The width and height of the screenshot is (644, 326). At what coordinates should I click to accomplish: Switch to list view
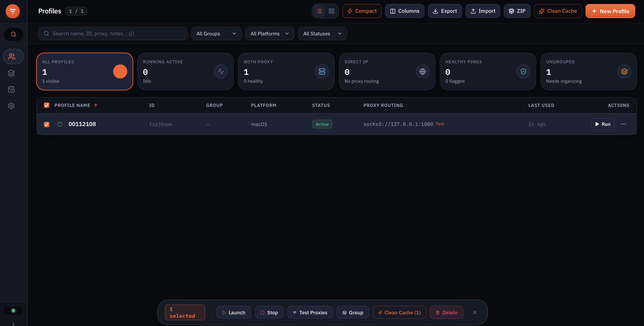319,11
